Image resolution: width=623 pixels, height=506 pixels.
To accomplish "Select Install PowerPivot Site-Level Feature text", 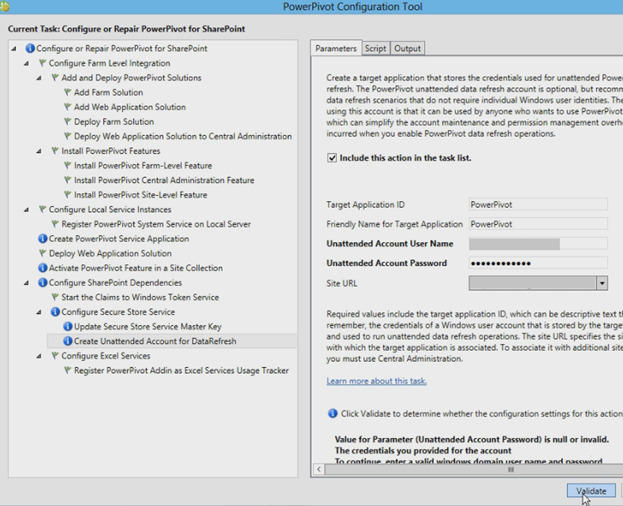I will tap(141, 195).
